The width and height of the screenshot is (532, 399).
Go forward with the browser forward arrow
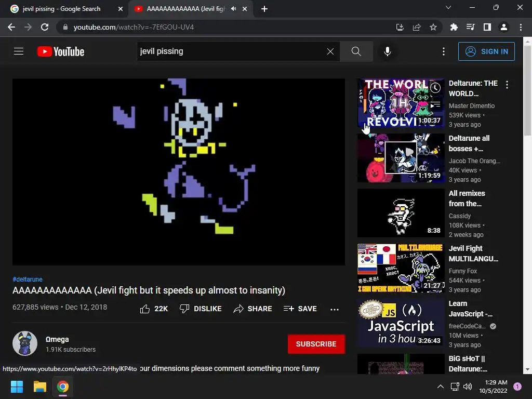(x=28, y=27)
